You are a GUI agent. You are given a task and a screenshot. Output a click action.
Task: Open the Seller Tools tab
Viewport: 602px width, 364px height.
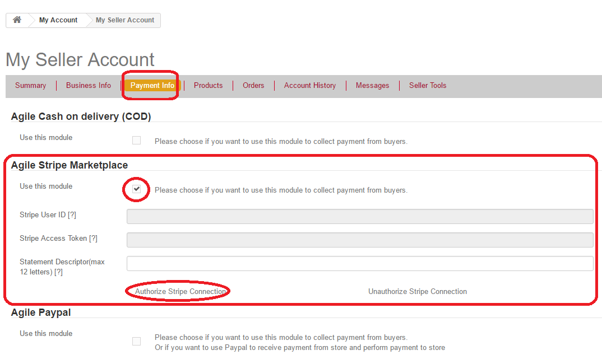428,86
